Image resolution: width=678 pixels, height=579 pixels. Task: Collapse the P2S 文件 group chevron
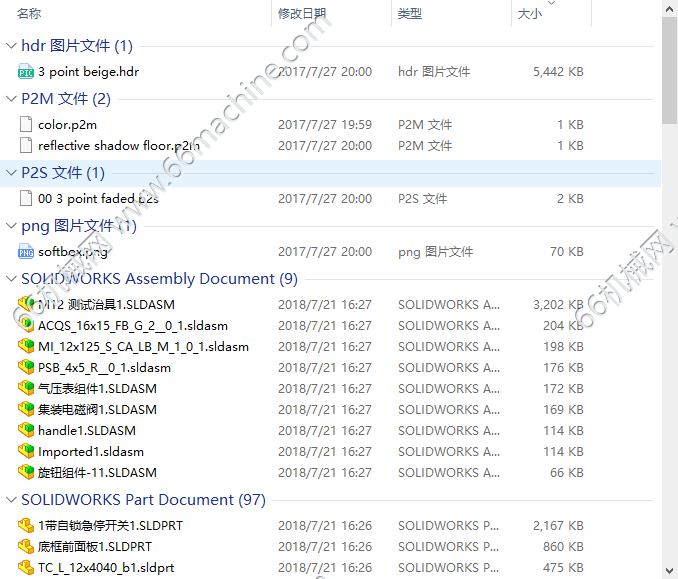click(x=11, y=173)
